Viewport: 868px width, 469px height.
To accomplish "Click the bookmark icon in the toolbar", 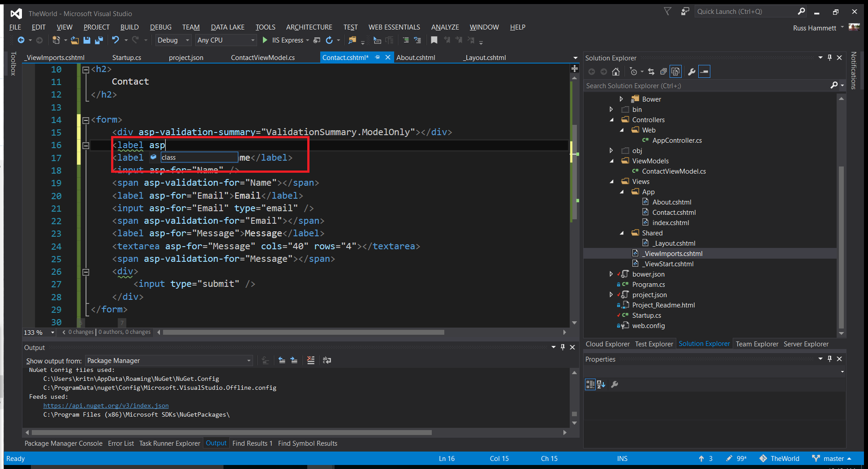I will tap(434, 40).
